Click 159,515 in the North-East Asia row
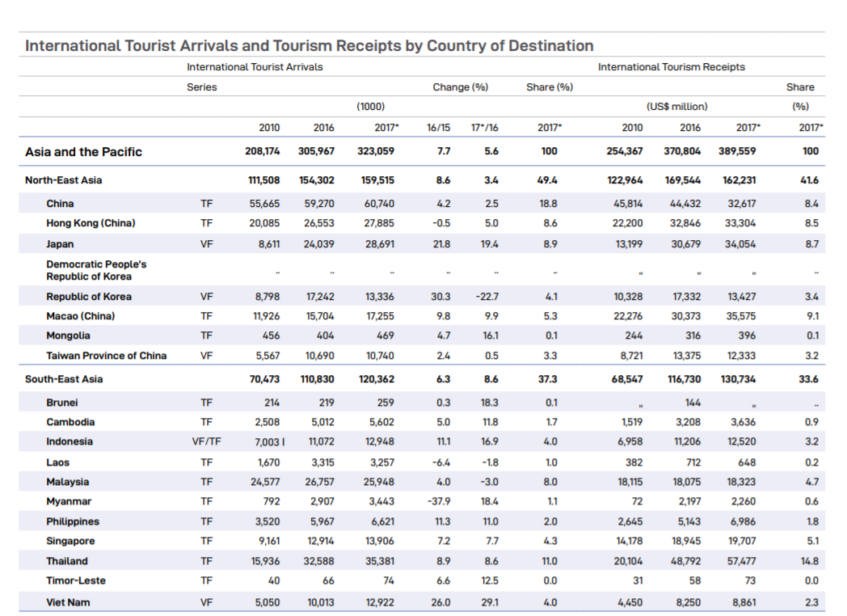 coord(377,180)
